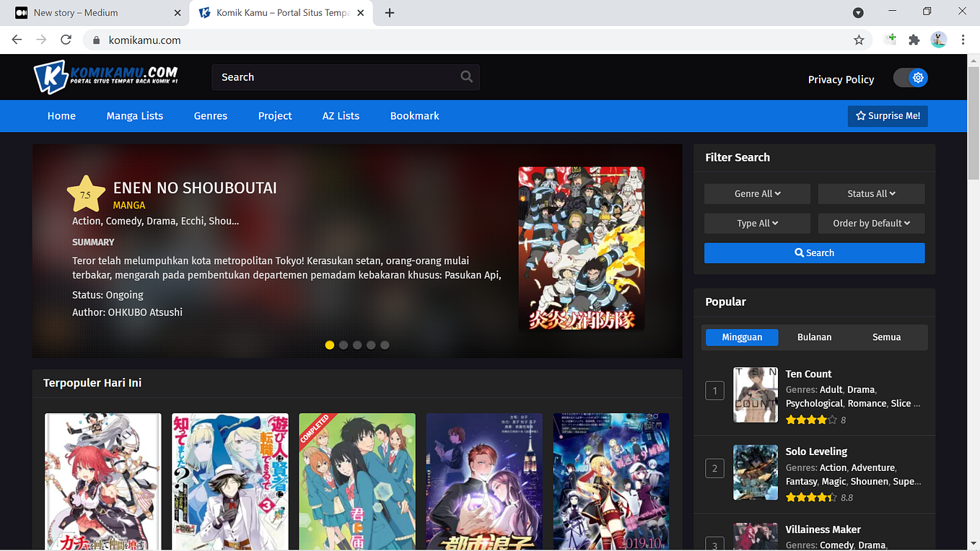The image size is (980, 551).
Task: Toggle the dark mode theme switch
Action: [x=911, y=78]
